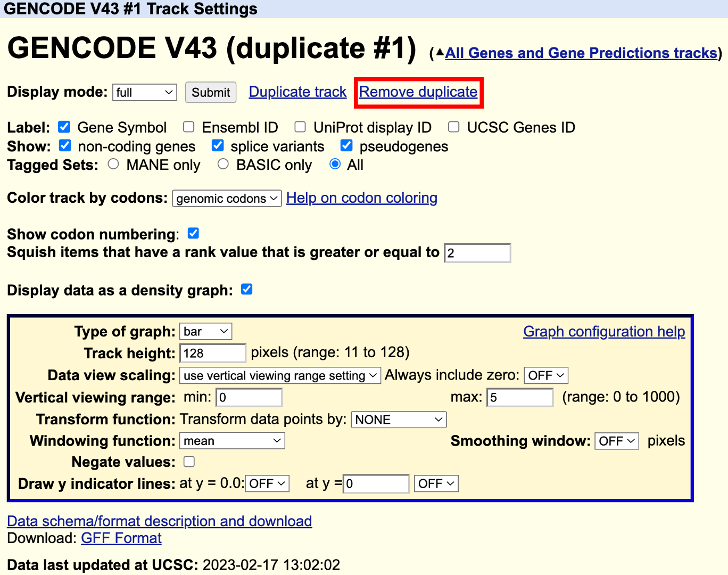
Task: Disable Show codon numbering checkbox
Action: pyautogui.click(x=193, y=233)
